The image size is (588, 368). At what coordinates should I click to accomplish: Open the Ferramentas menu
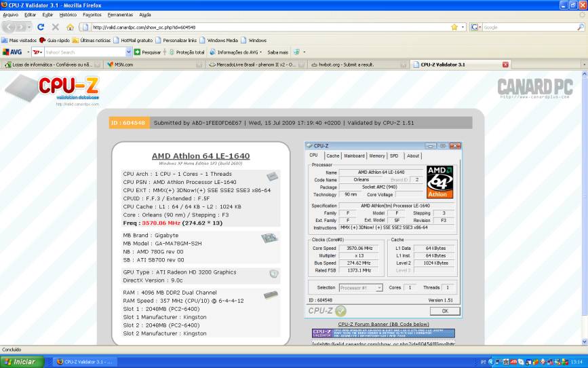tap(120, 15)
